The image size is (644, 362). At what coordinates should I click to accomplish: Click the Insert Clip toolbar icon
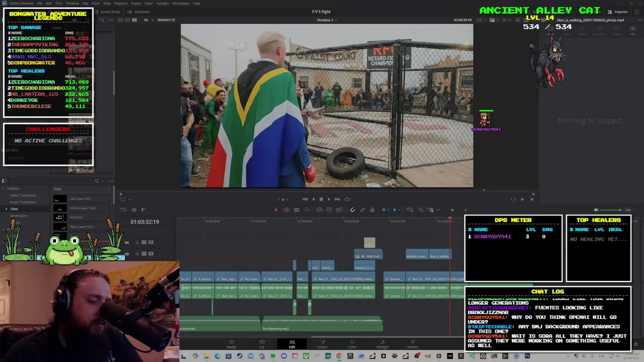(319, 210)
